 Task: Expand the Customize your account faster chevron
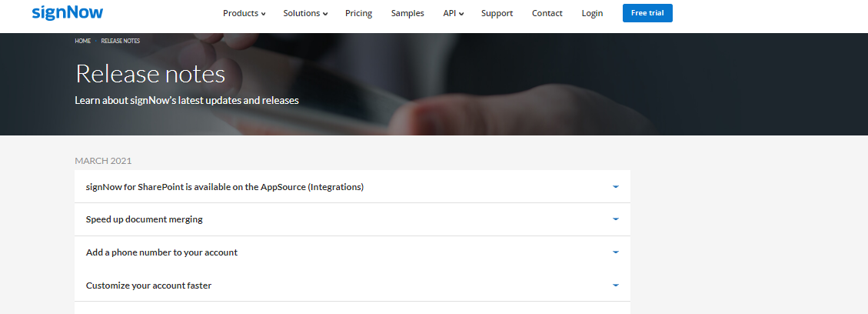pyautogui.click(x=616, y=286)
